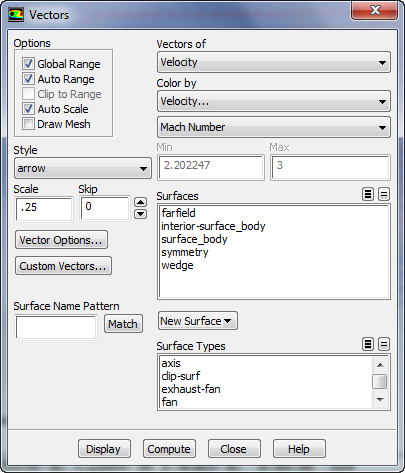This screenshot has height=473, width=405.
Task: Open the Vectors of Velocity dropdown
Action: coord(273,62)
